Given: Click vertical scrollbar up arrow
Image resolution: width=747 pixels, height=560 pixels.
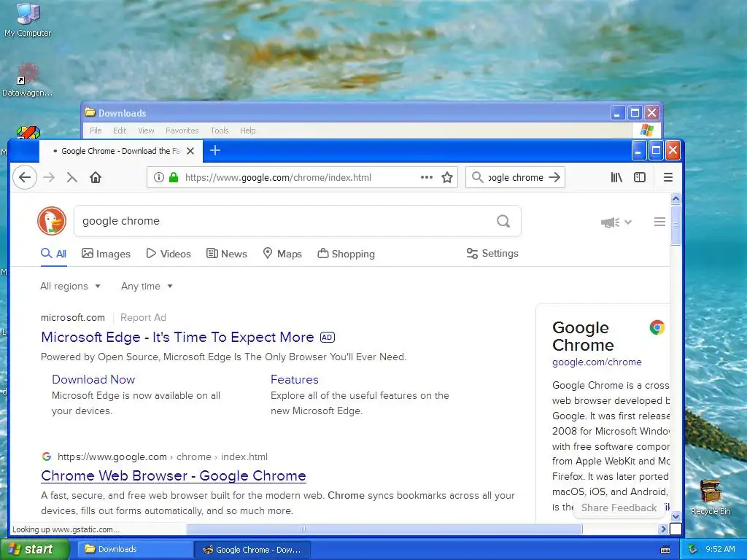Looking at the screenshot, I should (676, 198).
